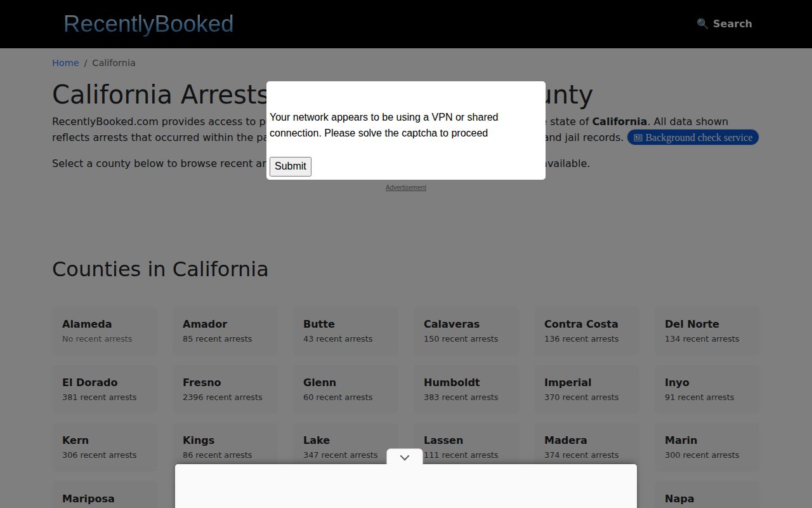The width and height of the screenshot is (812, 508).
Task: Open Madera county card
Action: click(587, 443)
